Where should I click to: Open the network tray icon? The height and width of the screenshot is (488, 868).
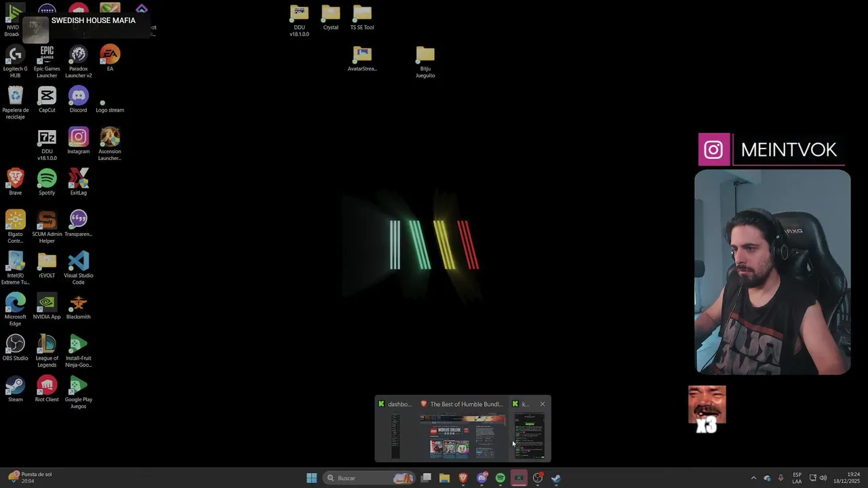tap(813, 478)
